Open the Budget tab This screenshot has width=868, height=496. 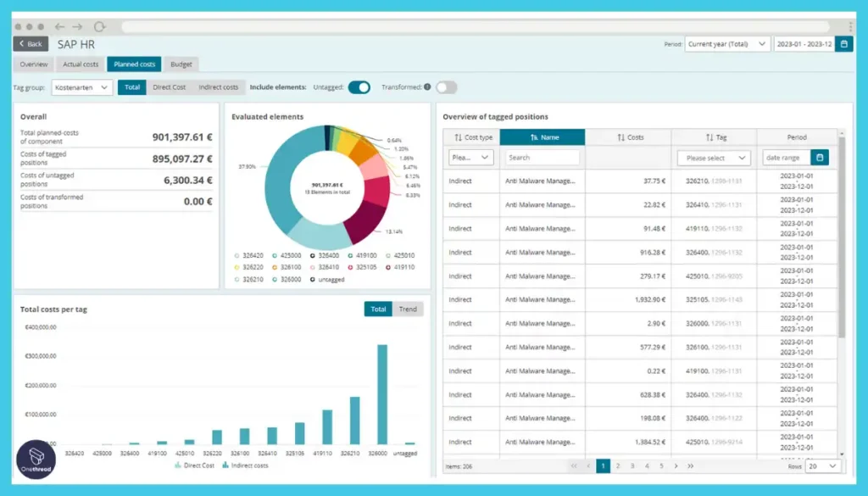[181, 64]
